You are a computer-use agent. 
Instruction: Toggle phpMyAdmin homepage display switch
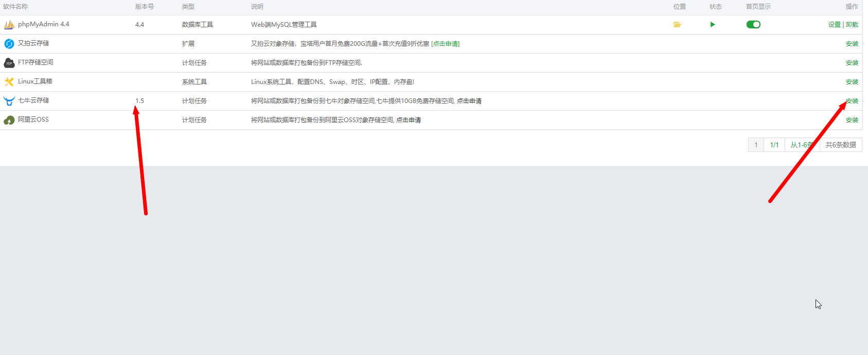(753, 25)
